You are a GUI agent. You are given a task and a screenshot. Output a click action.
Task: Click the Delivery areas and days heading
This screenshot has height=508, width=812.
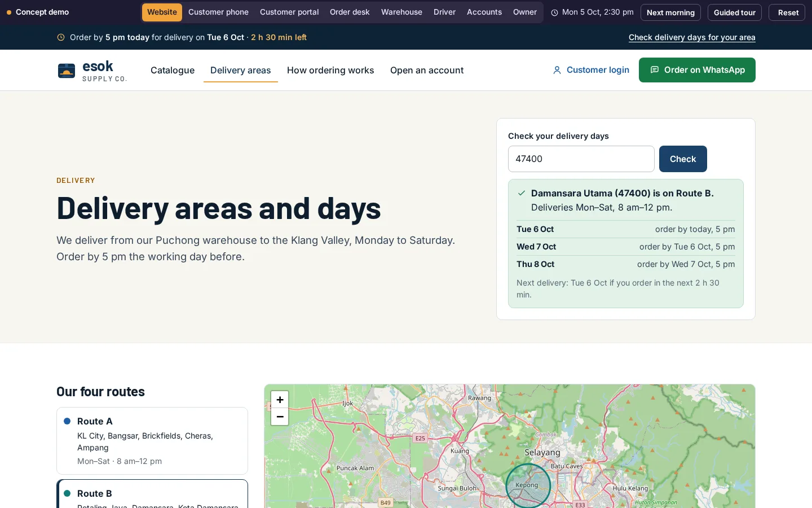(219, 208)
